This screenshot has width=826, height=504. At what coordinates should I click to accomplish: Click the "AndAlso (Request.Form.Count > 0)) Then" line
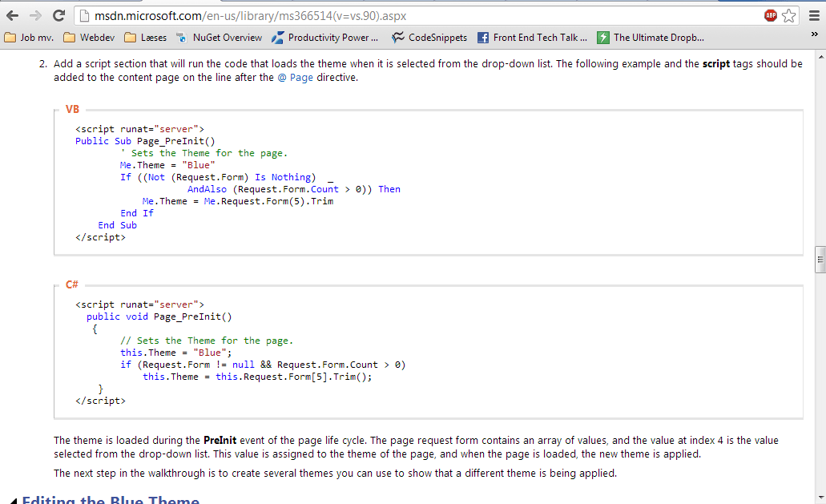point(294,189)
